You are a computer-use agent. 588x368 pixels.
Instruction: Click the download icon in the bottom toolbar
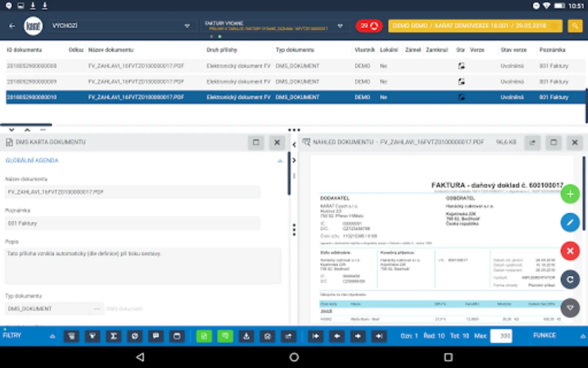pos(246,336)
